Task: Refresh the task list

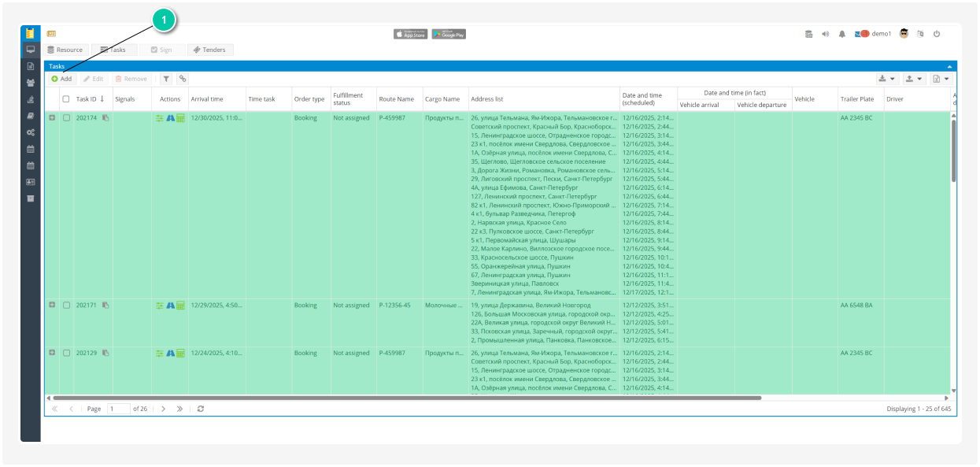Action: [x=201, y=409]
